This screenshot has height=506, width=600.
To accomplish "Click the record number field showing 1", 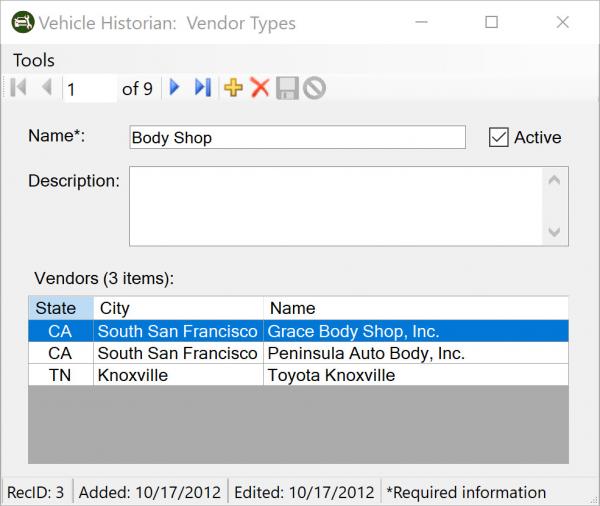I will point(90,89).
